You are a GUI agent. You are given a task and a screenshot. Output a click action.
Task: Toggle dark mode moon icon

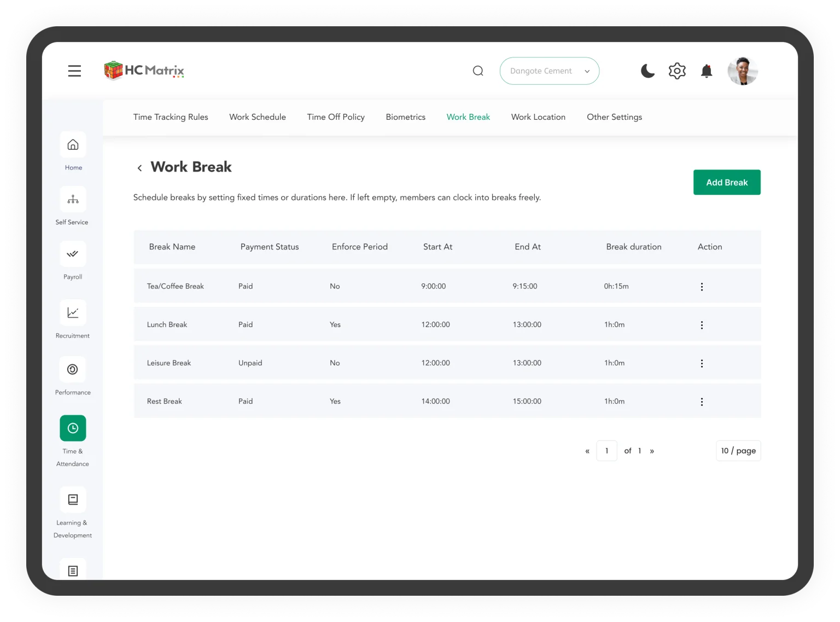point(647,71)
